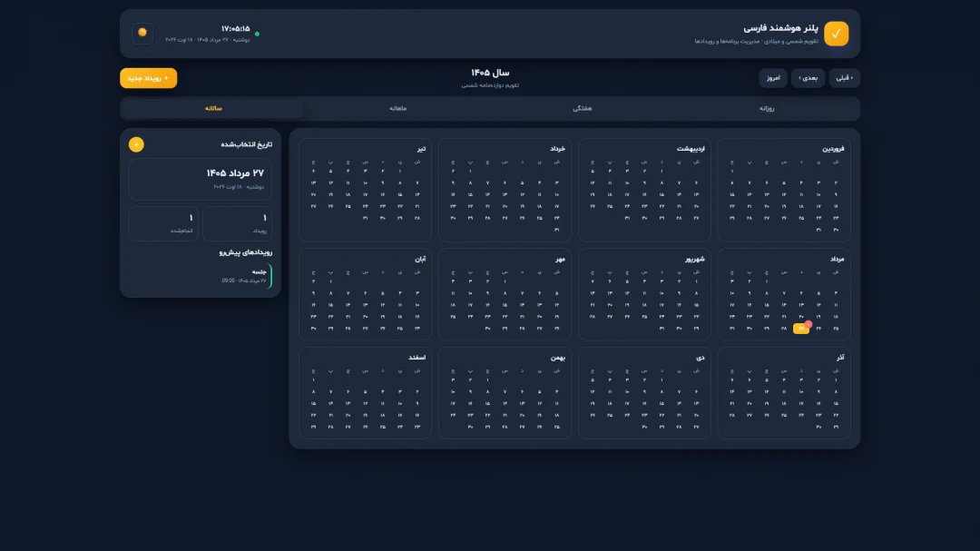Select day ۲۰ in the مرداد calendar
The width and height of the screenshot is (980, 551).
tap(801, 317)
